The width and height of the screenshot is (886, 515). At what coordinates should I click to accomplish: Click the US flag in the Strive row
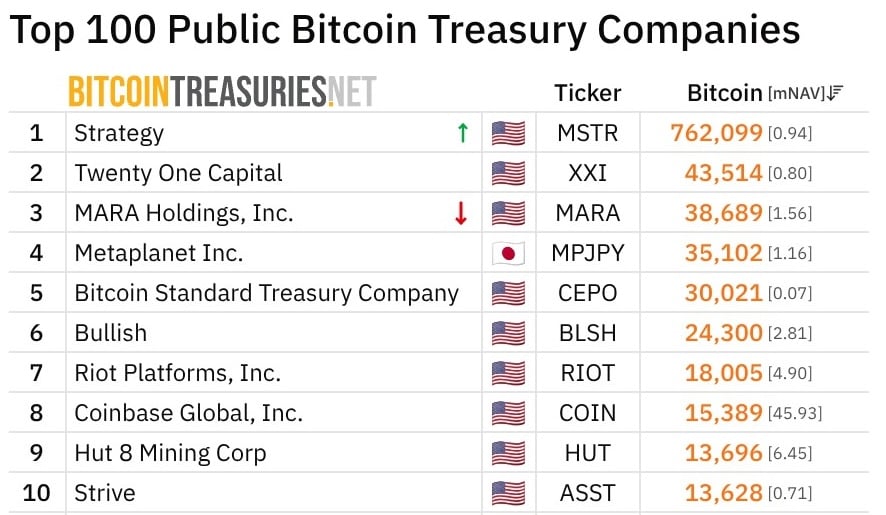(508, 493)
